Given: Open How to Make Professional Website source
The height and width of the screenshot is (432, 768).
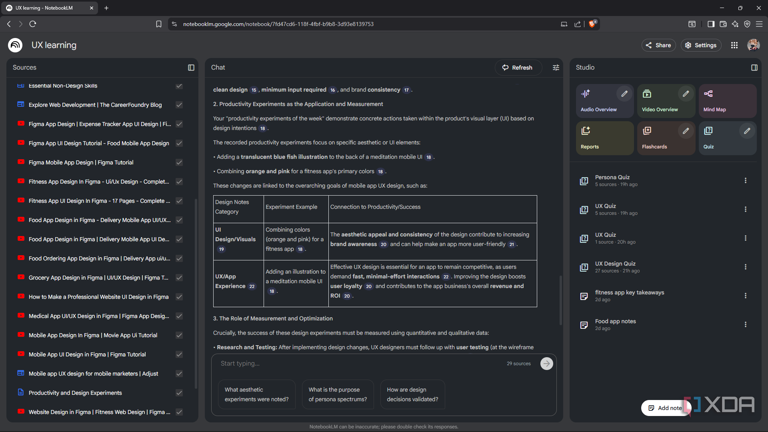Looking at the screenshot, I should [98, 297].
